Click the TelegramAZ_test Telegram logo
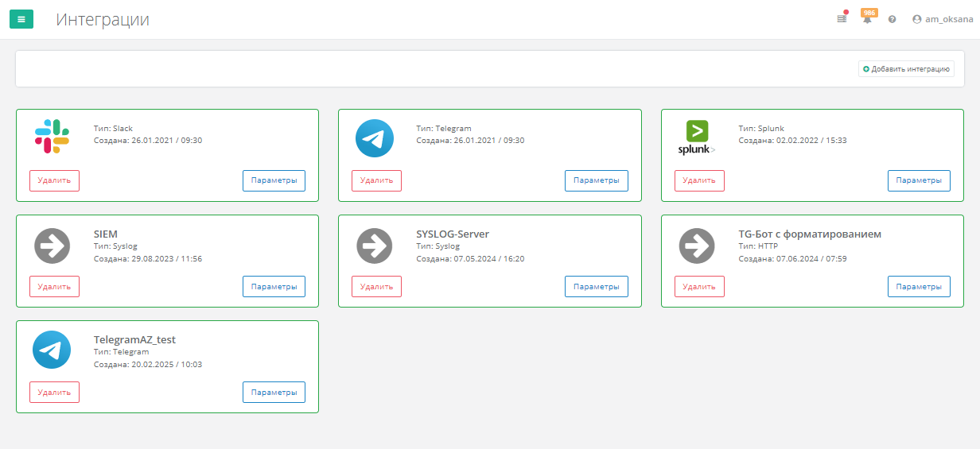 [52, 350]
